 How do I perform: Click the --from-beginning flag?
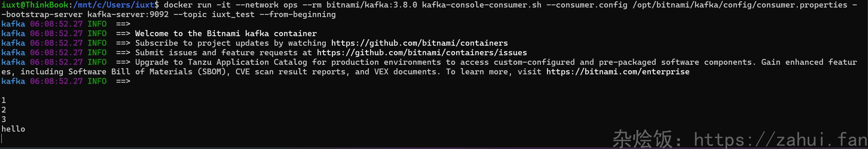coord(298,14)
